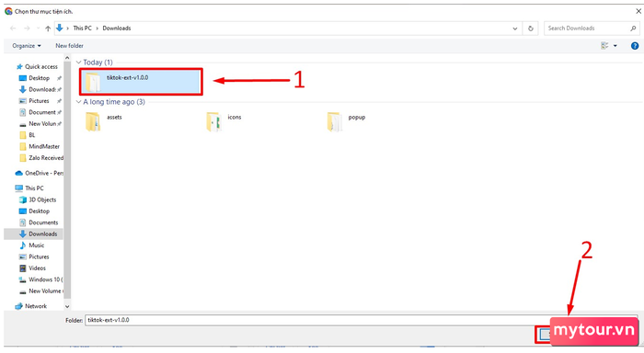Select the assets folder
This screenshot has height=353, width=644.
pyautogui.click(x=104, y=121)
